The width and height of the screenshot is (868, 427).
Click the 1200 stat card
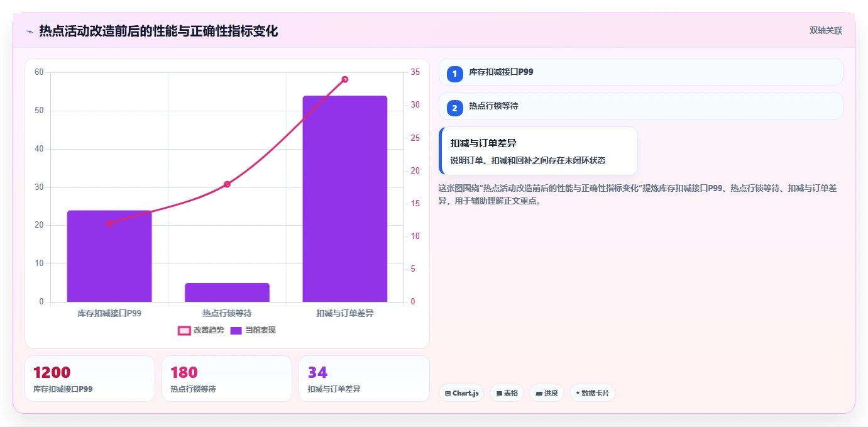coord(90,379)
